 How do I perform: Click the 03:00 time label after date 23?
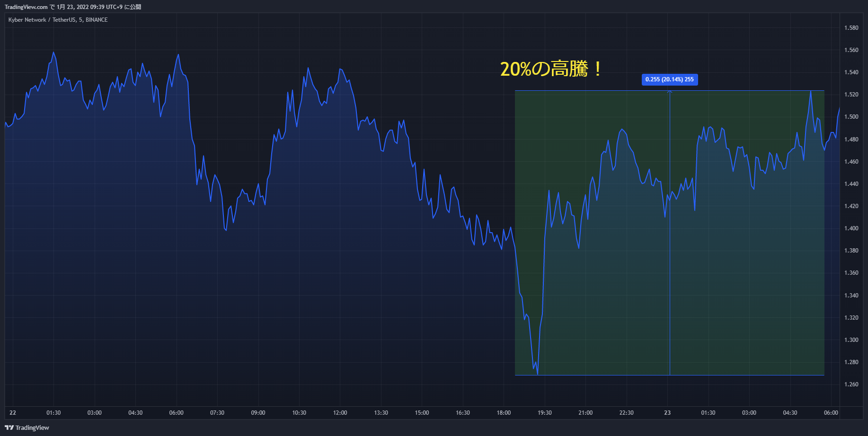(749, 413)
